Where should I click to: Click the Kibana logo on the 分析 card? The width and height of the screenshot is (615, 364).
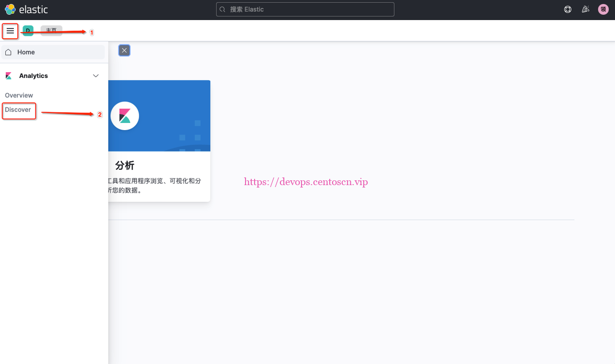[124, 115]
